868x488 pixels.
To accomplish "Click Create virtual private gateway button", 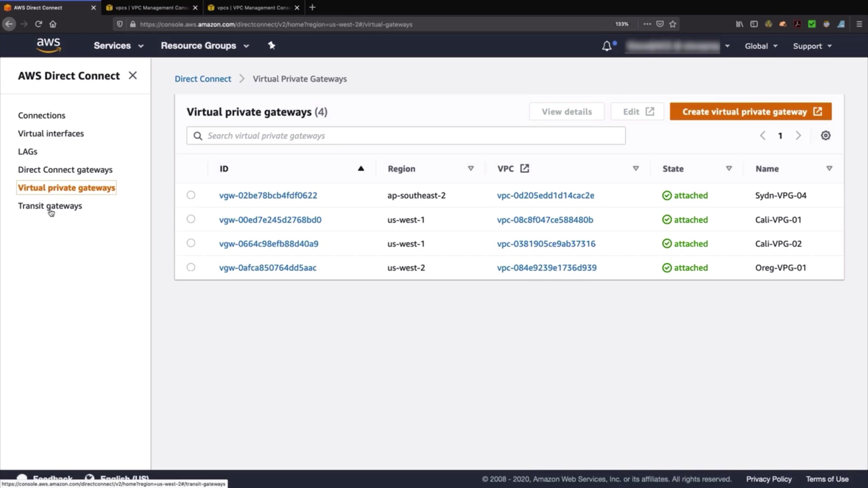I will pos(750,112).
